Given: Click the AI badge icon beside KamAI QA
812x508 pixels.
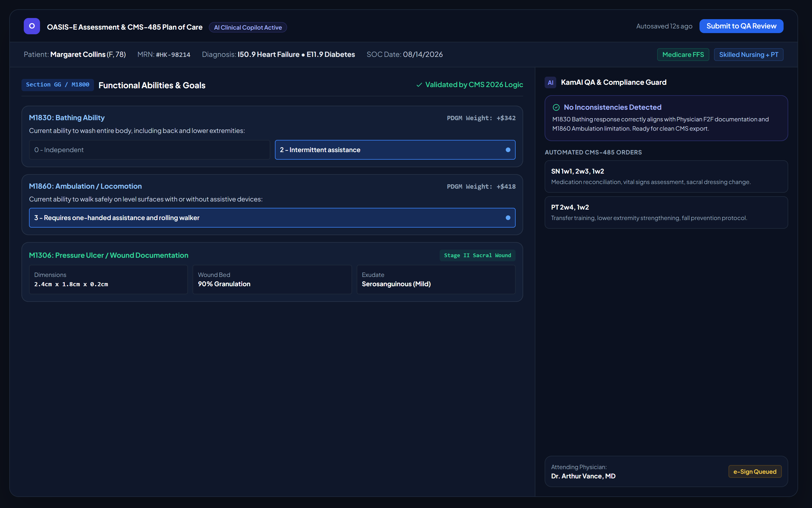Looking at the screenshot, I should (551, 83).
